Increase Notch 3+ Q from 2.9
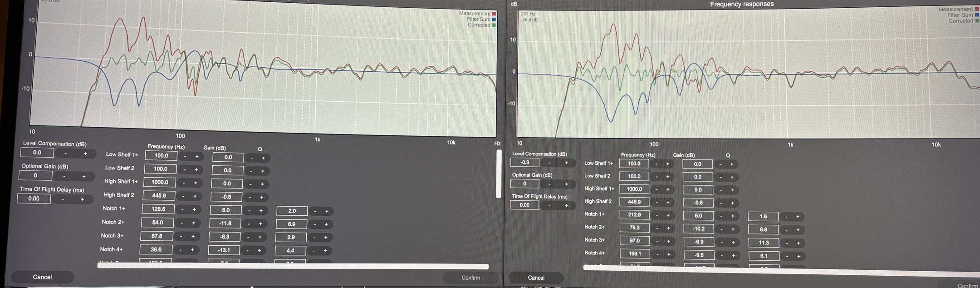This screenshot has height=288, width=980. [326, 238]
